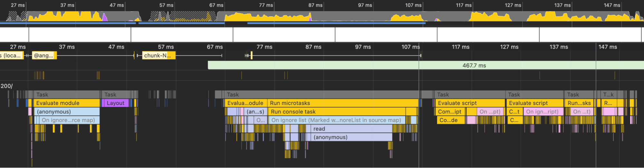Select the Evalua...odule truncated flame bar
The width and height of the screenshot is (644, 168).
click(x=245, y=103)
